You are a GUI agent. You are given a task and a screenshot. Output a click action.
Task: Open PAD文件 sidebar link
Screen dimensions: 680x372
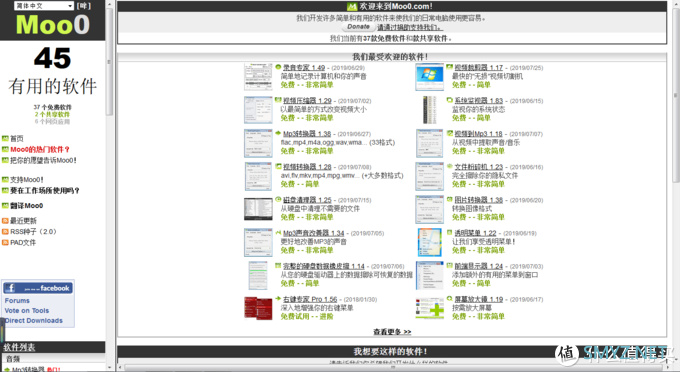click(x=23, y=242)
